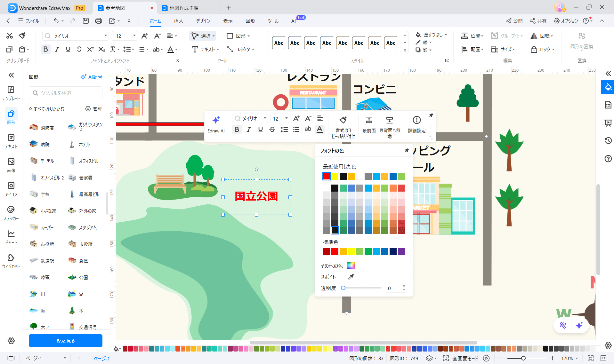Click the save icon in top toolbar
Image resolution: width=614 pixels, height=364 pixels.
[85, 21]
